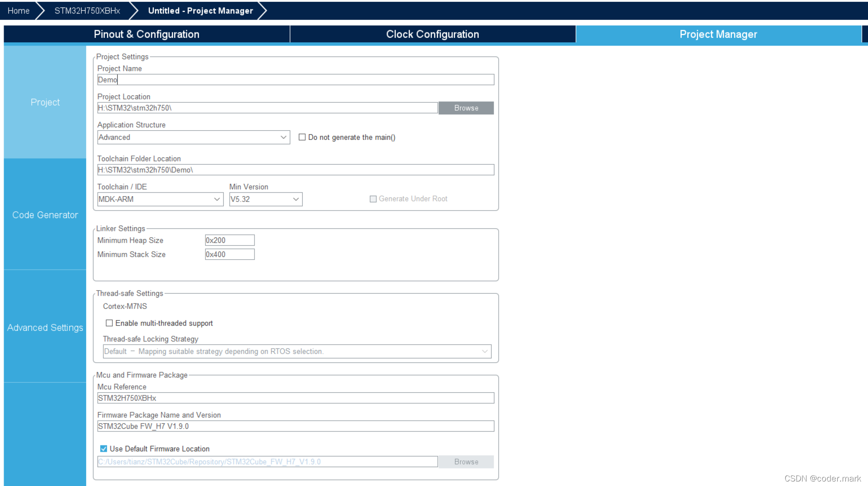Image resolution: width=868 pixels, height=486 pixels.
Task: Click the Mcu Reference field
Action: point(295,398)
